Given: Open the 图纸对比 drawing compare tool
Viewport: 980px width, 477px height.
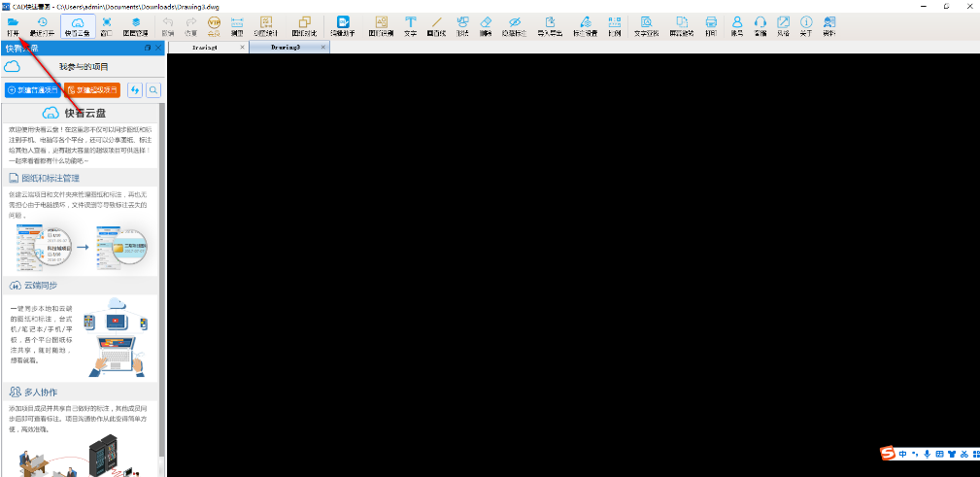Looking at the screenshot, I should pyautogui.click(x=304, y=25).
